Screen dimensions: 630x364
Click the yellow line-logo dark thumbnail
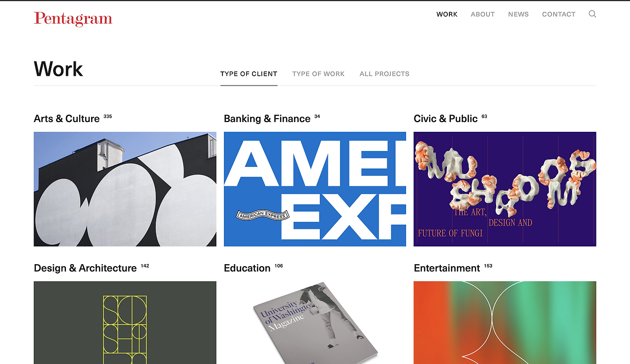tap(125, 323)
